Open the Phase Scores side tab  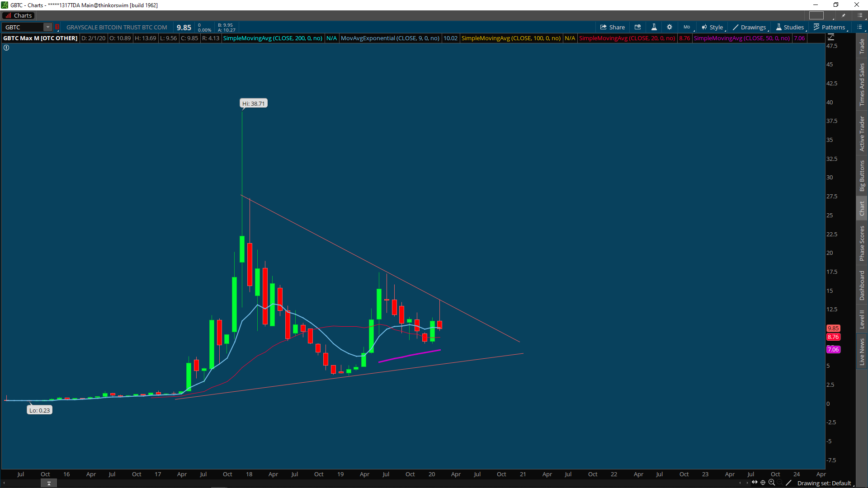862,243
